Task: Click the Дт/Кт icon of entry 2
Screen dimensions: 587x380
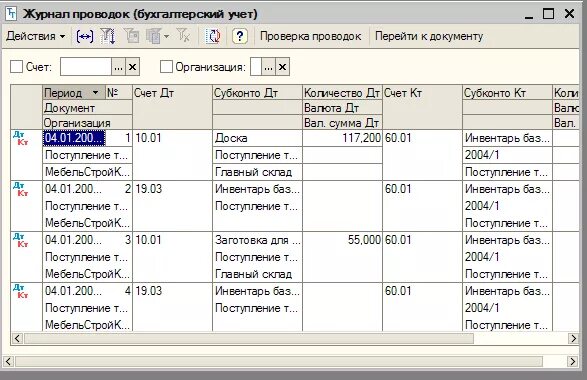Action: click(21, 189)
